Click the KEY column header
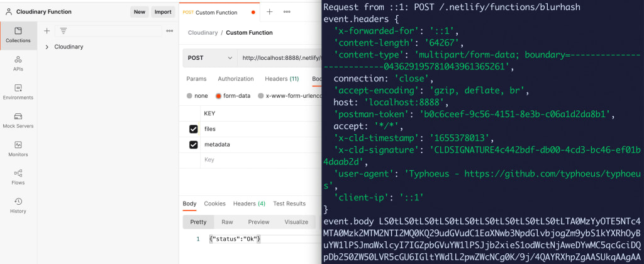The height and width of the screenshot is (264, 644). [x=209, y=113]
